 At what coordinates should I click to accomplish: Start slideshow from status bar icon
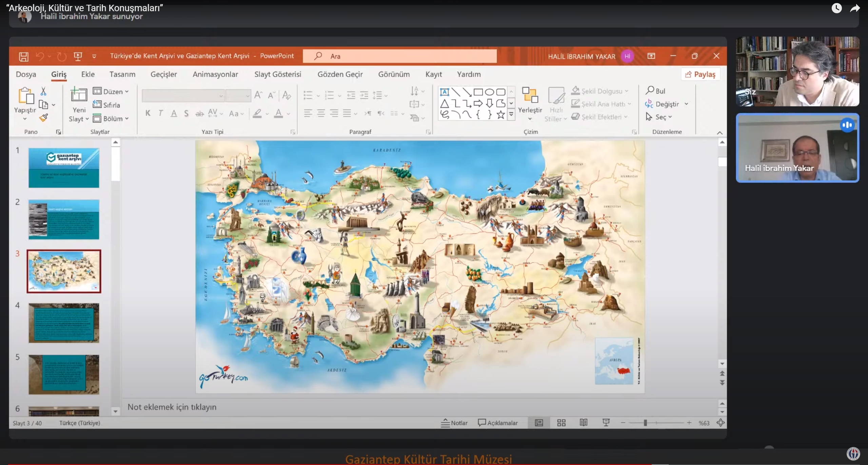[606, 423]
